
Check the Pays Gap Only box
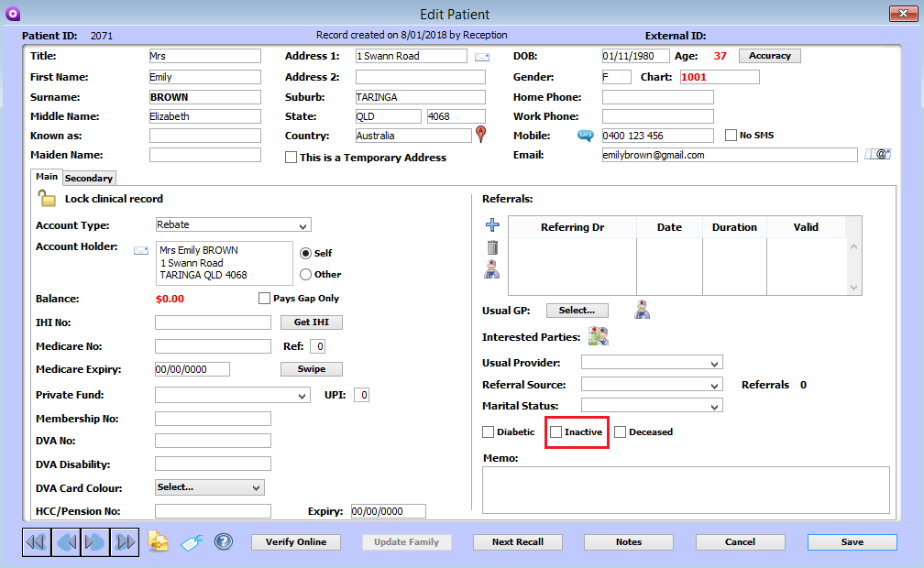264,298
